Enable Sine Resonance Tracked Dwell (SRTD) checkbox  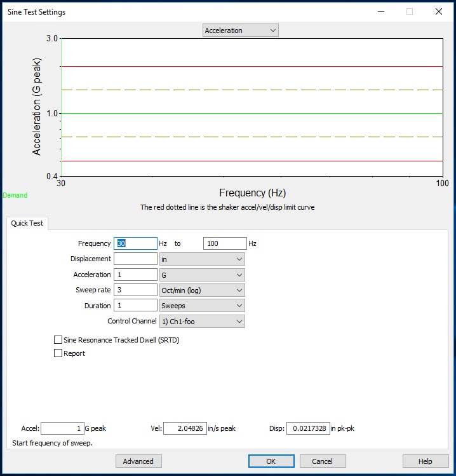click(x=58, y=340)
